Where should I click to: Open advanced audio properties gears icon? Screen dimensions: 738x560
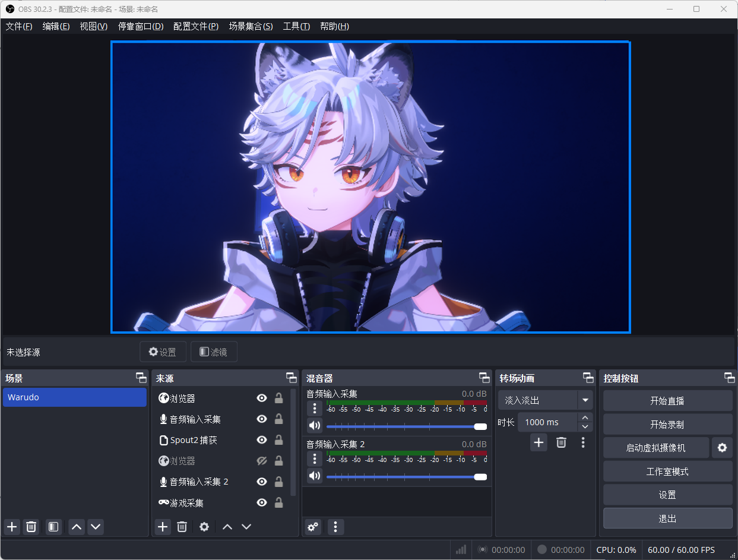[313, 527]
